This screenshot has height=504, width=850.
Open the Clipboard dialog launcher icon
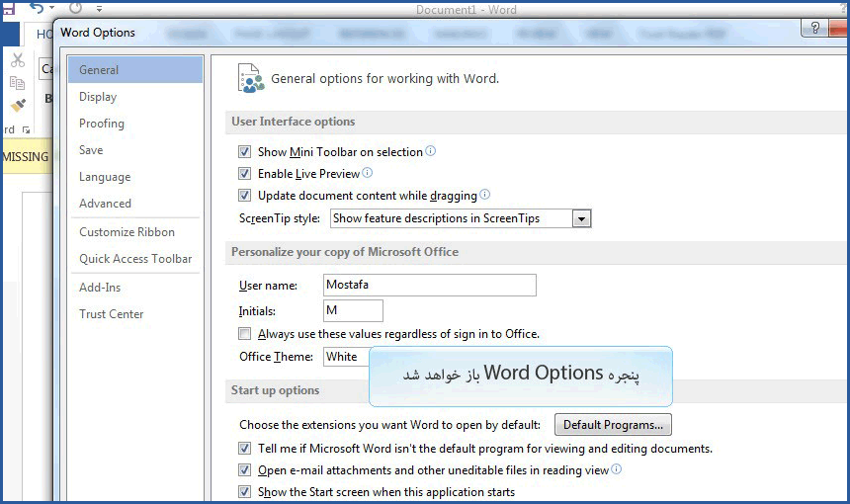point(26,130)
